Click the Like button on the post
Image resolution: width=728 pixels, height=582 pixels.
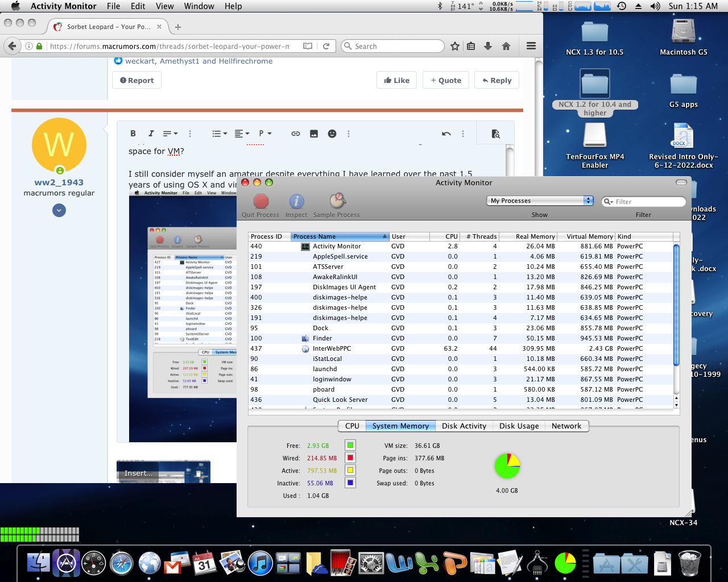click(397, 80)
